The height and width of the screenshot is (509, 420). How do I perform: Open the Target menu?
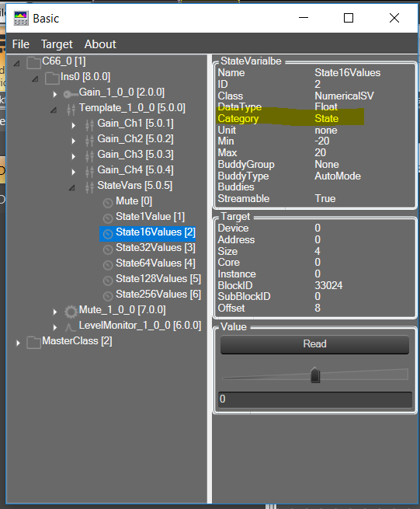point(57,44)
